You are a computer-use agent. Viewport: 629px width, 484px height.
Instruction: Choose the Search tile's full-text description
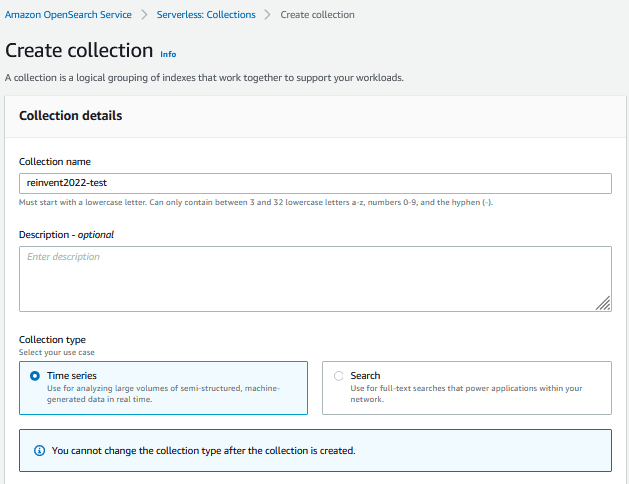466,393
